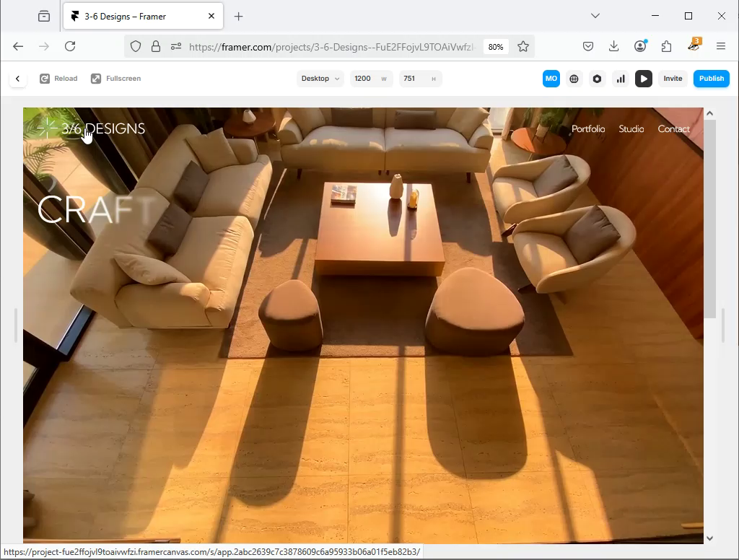This screenshot has width=739, height=560.
Task: Toggle tracking protection via the shield icon
Action: pyautogui.click(x=135, y=45)
